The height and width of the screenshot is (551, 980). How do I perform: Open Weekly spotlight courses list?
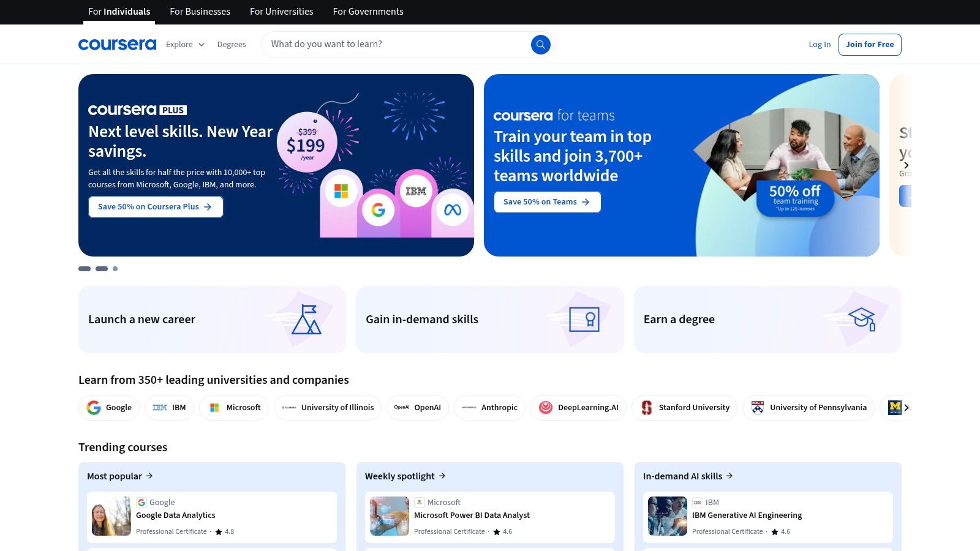(405, 476)
